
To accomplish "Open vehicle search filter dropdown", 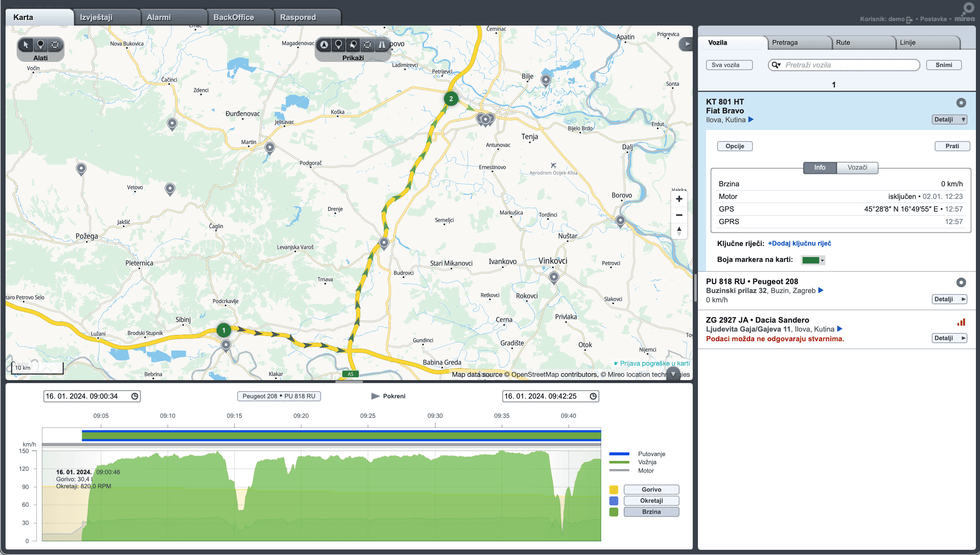I will 777,65.
